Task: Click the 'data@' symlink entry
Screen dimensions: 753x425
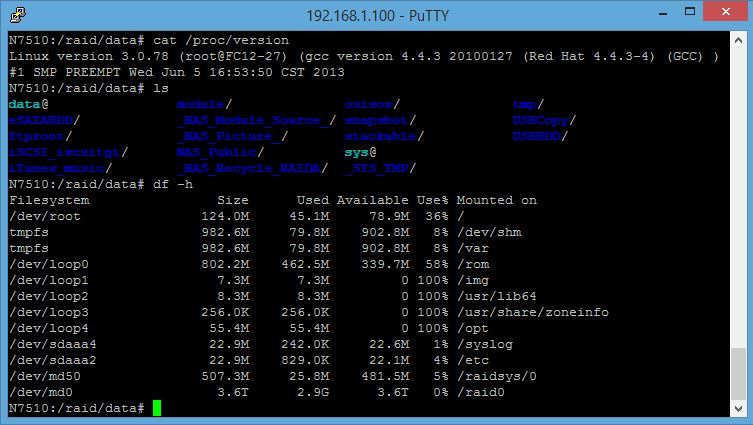Action: [28, 104]
